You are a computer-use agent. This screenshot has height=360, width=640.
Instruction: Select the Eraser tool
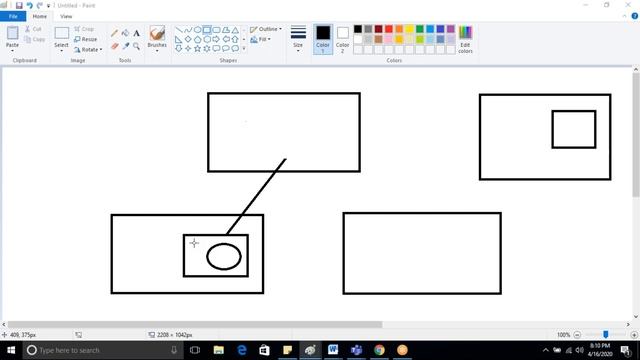pyautogui.click(x=115, y=46)
